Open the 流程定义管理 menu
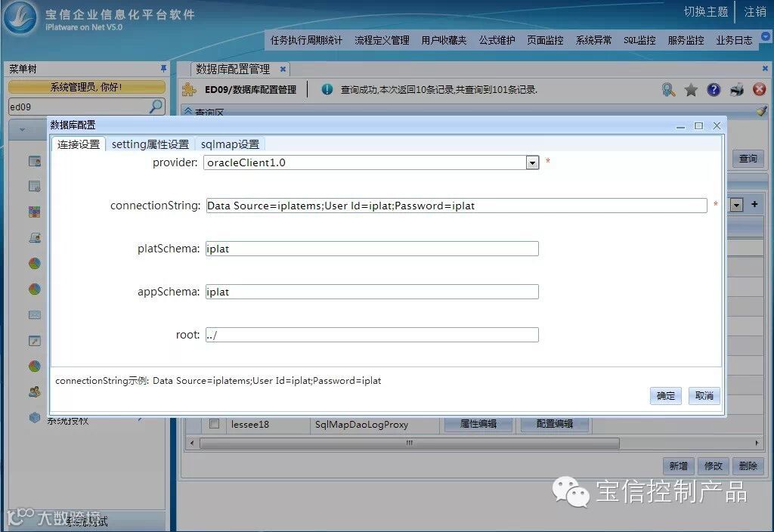This screenshot has width=774, height=532. [382, 41]
